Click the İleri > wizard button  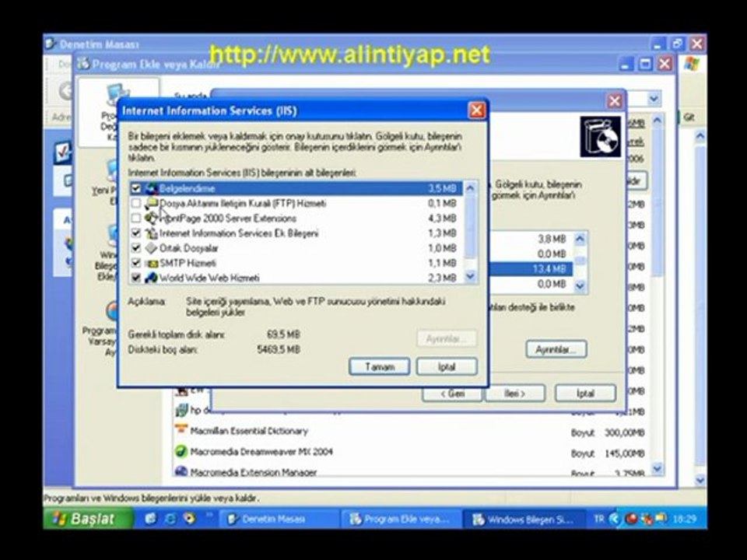point(514,394)
